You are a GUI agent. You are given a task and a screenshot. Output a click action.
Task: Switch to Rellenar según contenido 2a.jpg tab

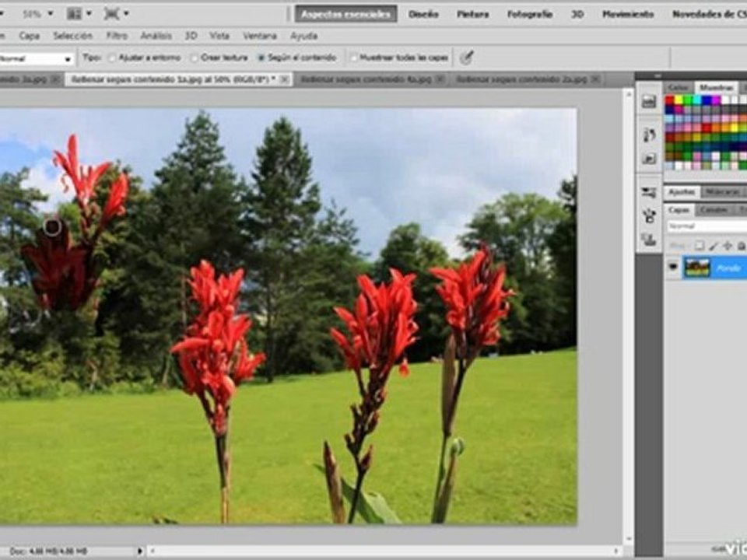pos(521,79)
